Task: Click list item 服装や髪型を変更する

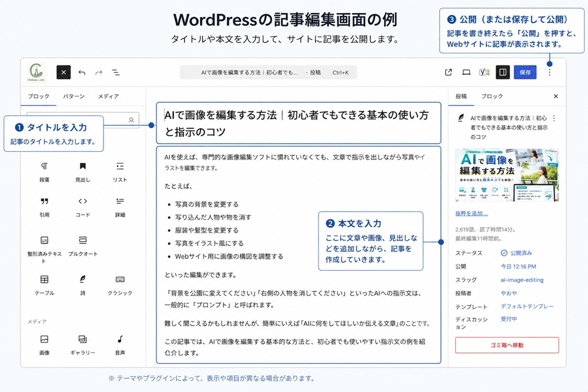Action: 206,230
